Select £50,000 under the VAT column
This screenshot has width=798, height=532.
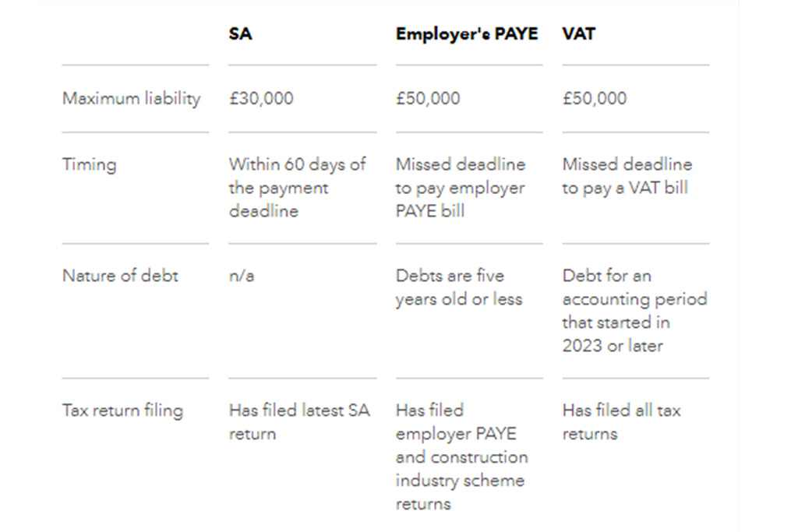click(594, 99)
